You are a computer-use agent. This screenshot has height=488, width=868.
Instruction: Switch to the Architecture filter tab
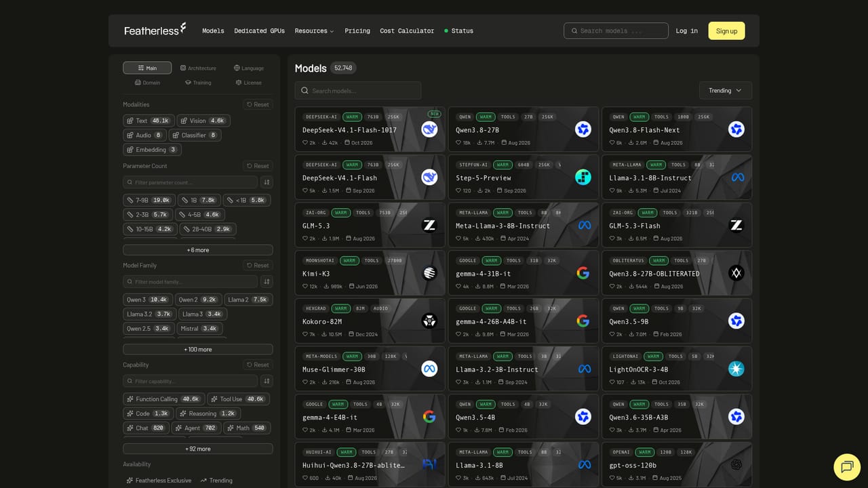pyautogui.click(x=198, y=68)
